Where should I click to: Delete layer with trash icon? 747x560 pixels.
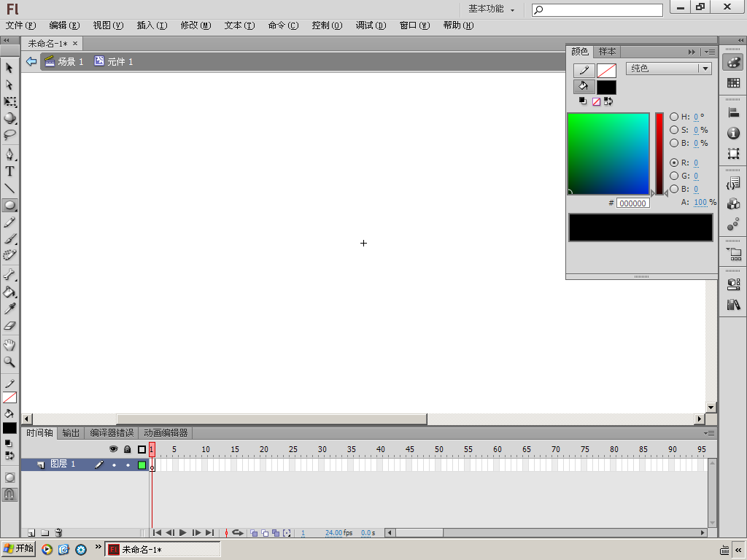click(58, 533)
